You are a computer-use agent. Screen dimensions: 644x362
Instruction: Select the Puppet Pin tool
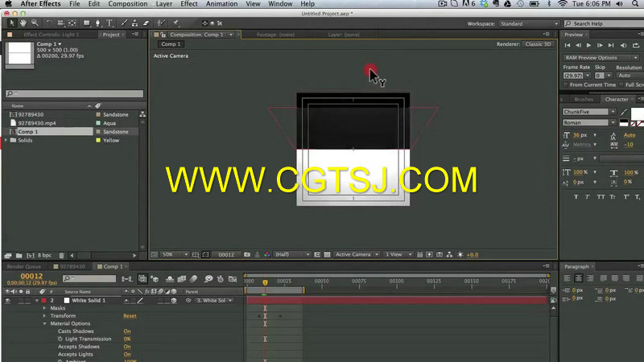pyautogui.click(x=175, y=23)
